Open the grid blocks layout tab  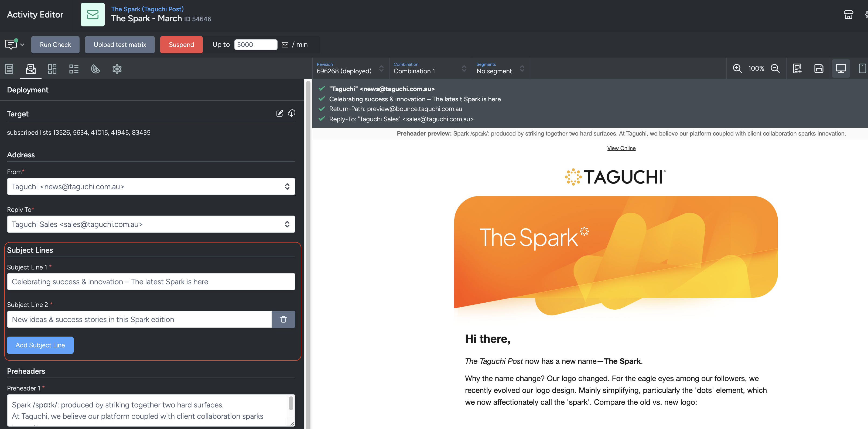[52, 69]
